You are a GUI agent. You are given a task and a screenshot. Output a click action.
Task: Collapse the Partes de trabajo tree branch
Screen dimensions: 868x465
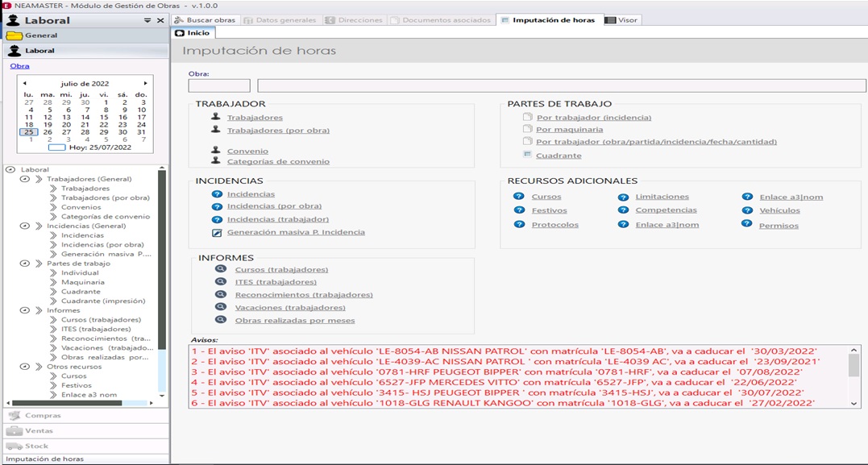pyautogui.click(x=24, y=264)
